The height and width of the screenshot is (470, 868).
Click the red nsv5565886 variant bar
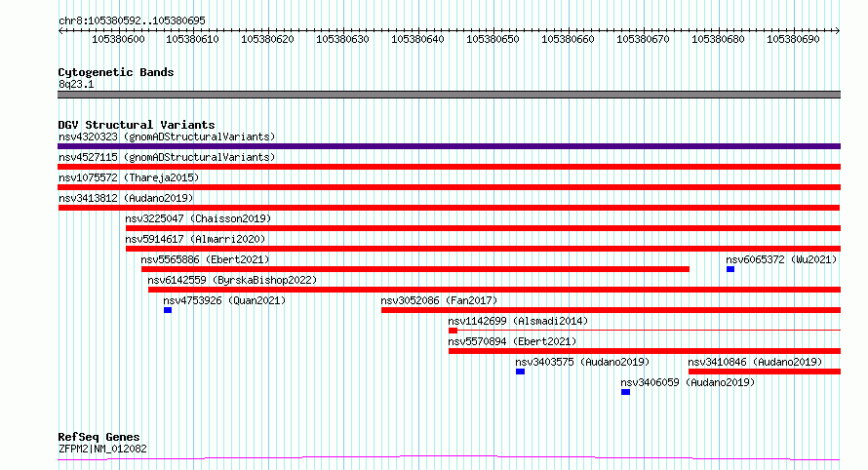pos(415,269)
